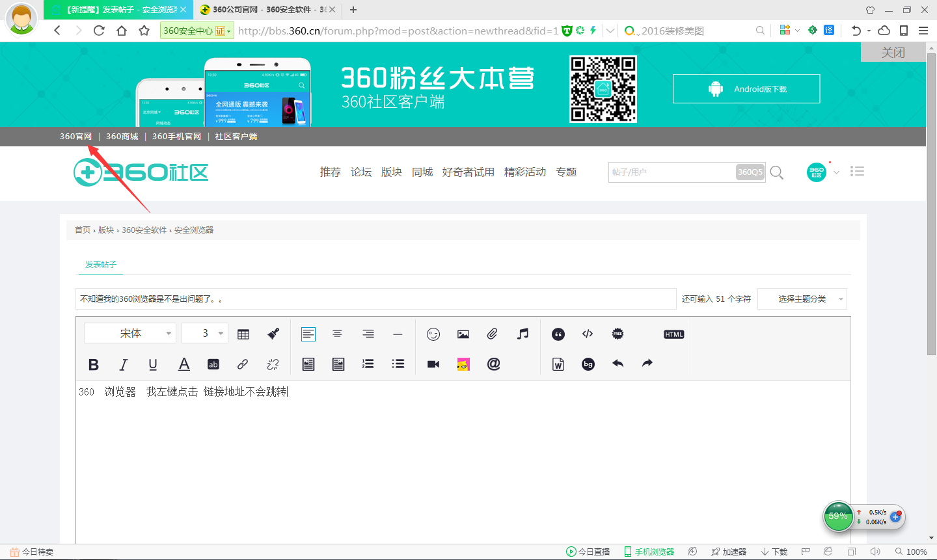Open the extensions grid dropdown
Viewport: 937px width, 560px height.
click(797, 31)
